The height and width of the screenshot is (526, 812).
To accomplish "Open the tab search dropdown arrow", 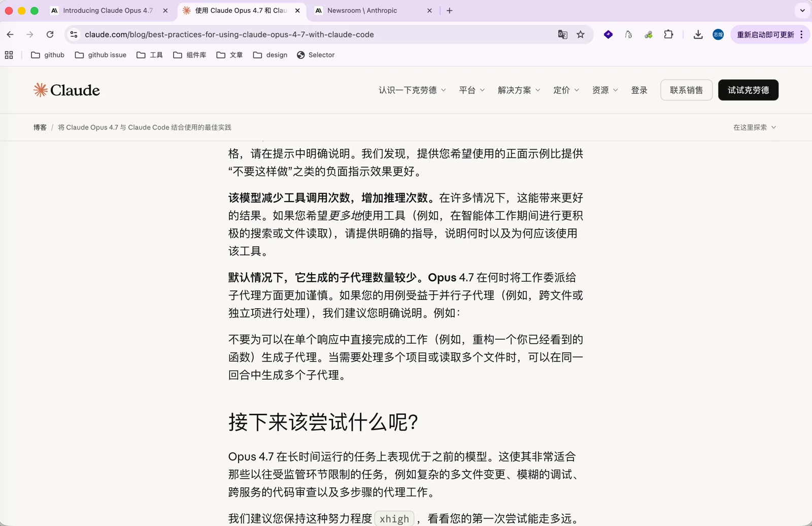I will pos(802,11).
